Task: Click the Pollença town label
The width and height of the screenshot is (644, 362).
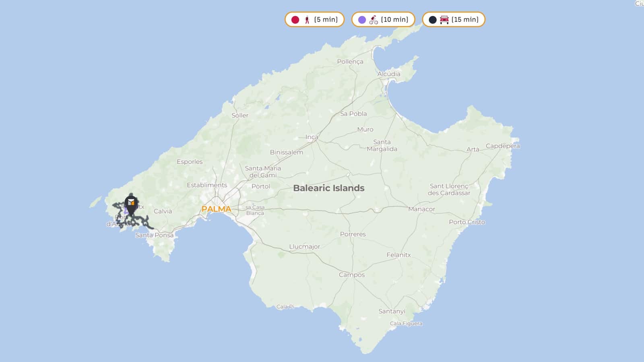Action: pyautogui.click(x=350, y=62)
